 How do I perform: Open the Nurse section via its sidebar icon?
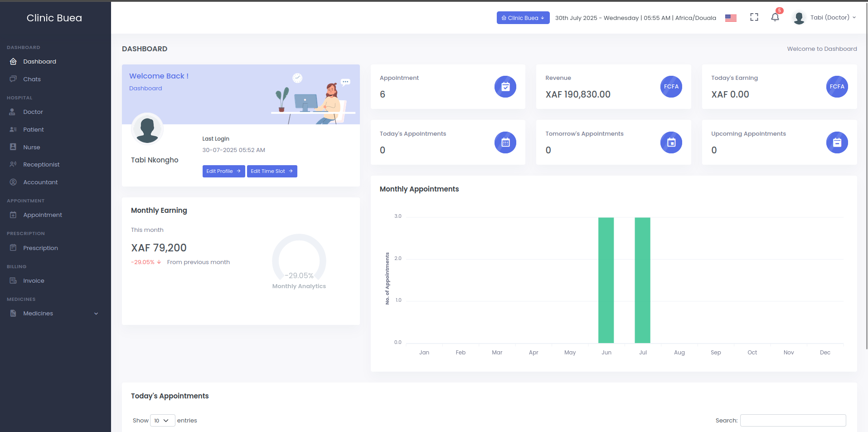click(14, 147)
